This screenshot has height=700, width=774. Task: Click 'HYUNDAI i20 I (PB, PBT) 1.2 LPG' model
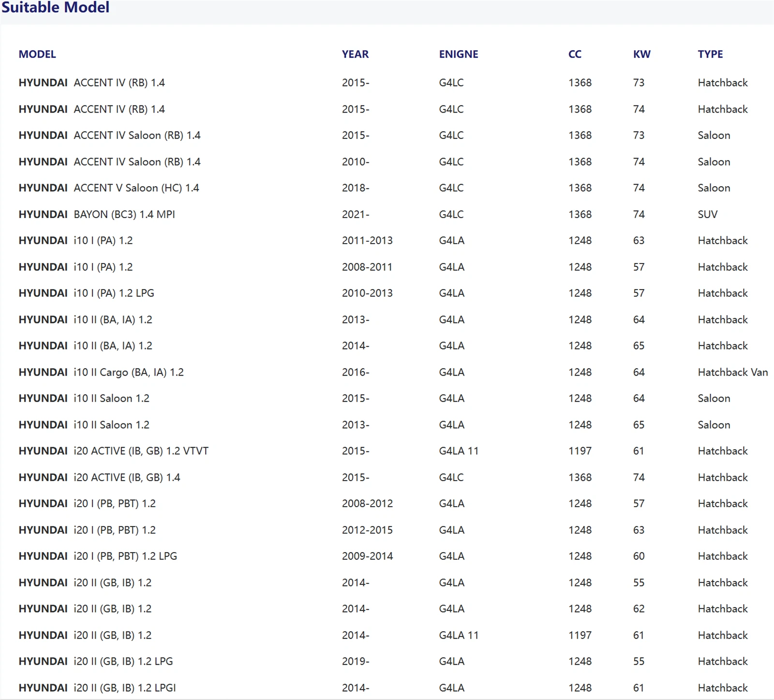98,556
